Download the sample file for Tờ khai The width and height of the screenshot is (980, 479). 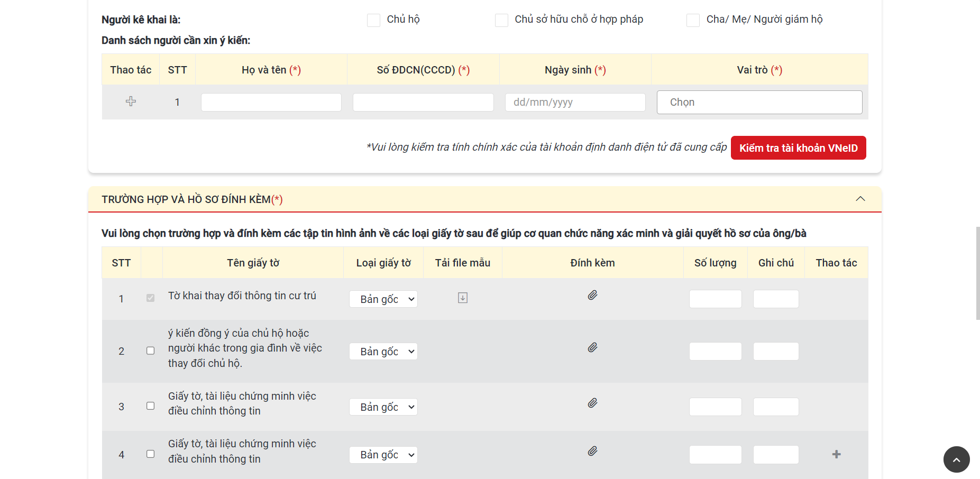463,298
